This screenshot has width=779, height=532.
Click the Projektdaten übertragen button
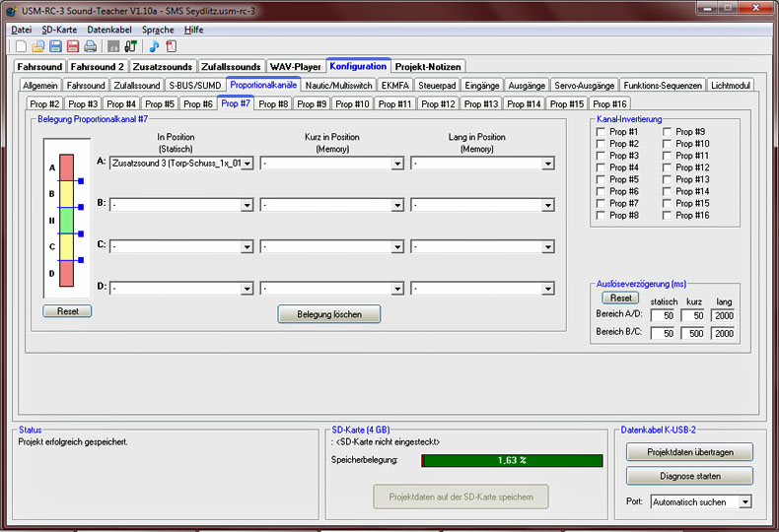pos(689,452)
